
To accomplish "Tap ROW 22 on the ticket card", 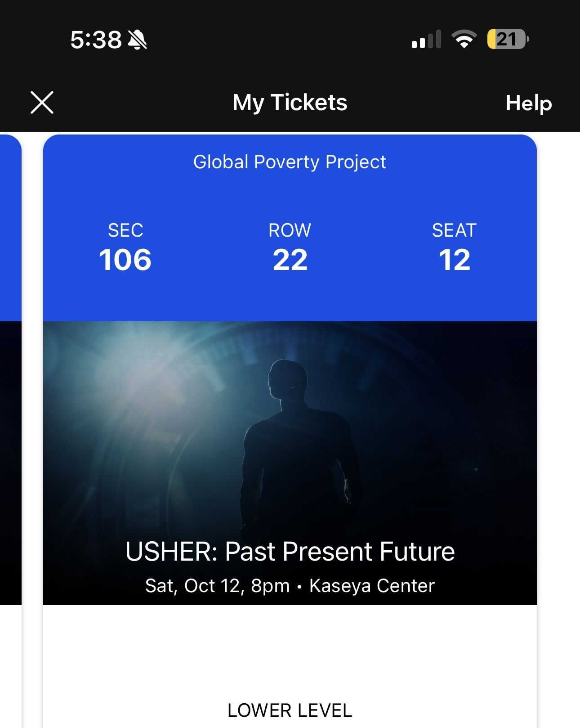I will [x=290, y=247].
